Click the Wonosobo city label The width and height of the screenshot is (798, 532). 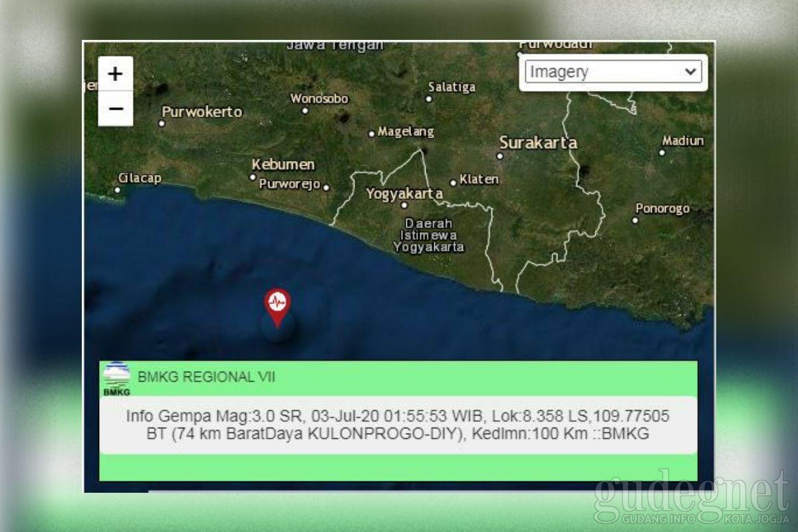(x=319, y=98)
